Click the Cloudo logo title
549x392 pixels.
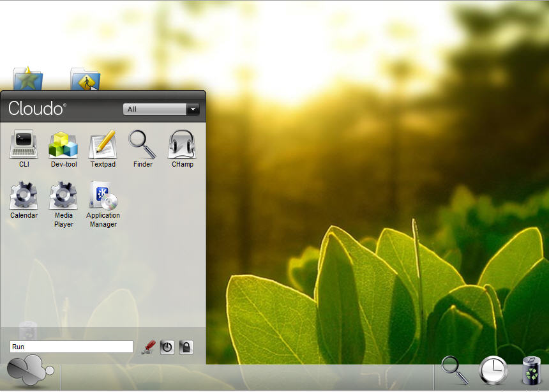pyautogui.click(x=37, y=109)
